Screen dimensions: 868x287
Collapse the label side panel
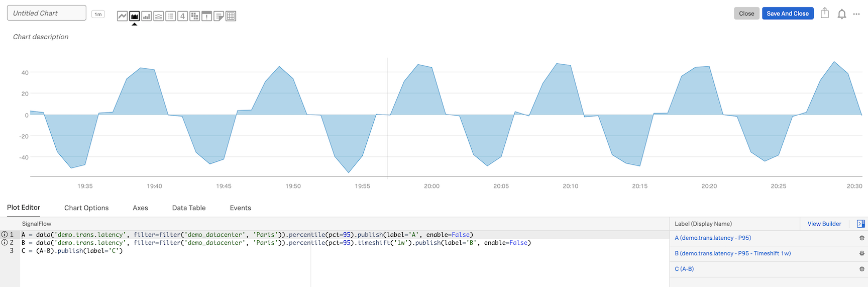pos(860,224)
